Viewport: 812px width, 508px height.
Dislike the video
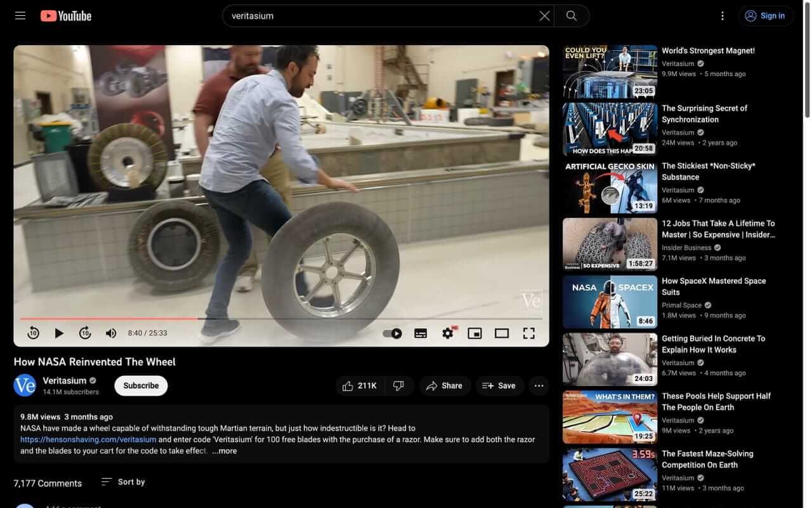coord(399,385)
